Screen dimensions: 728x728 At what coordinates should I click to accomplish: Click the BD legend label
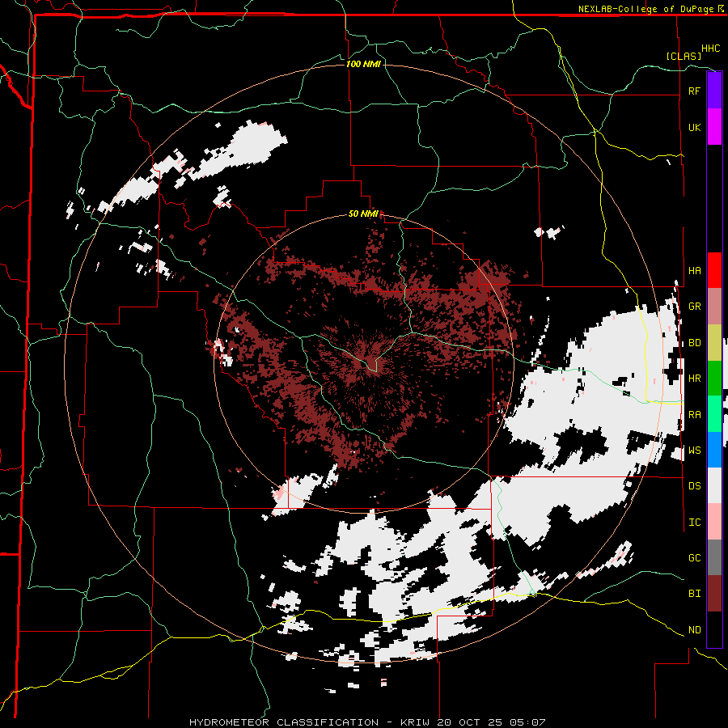click(694, 343)
